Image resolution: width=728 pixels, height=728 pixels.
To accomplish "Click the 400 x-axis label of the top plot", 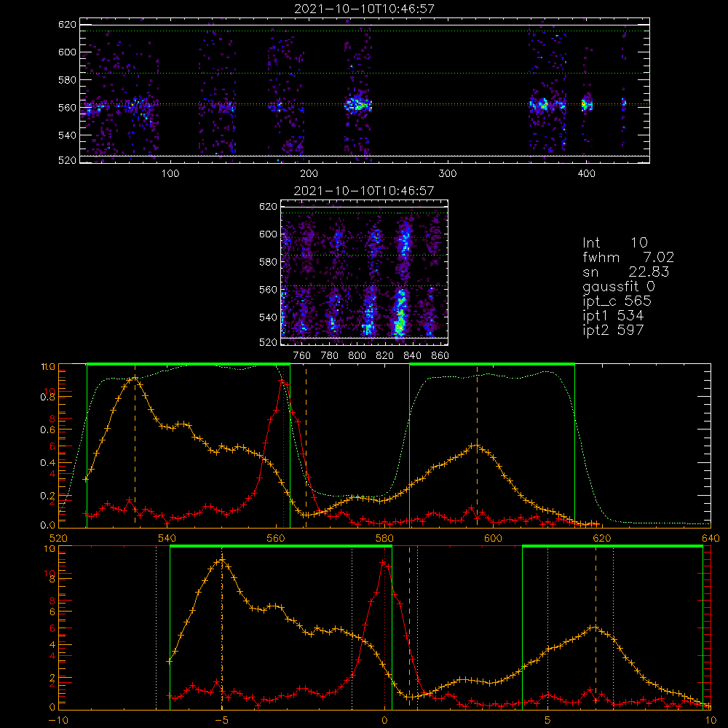I will coord(586,174).
